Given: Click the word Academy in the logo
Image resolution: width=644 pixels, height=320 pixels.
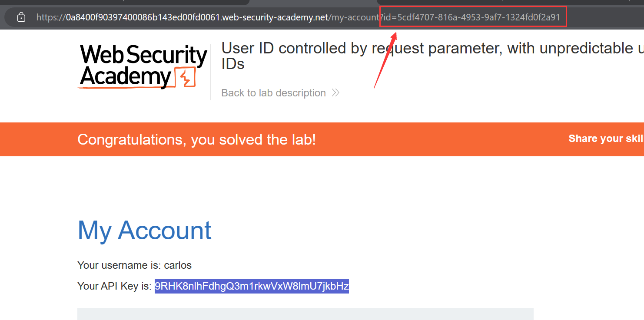Looking at the screenshot, I should (126, 78).
